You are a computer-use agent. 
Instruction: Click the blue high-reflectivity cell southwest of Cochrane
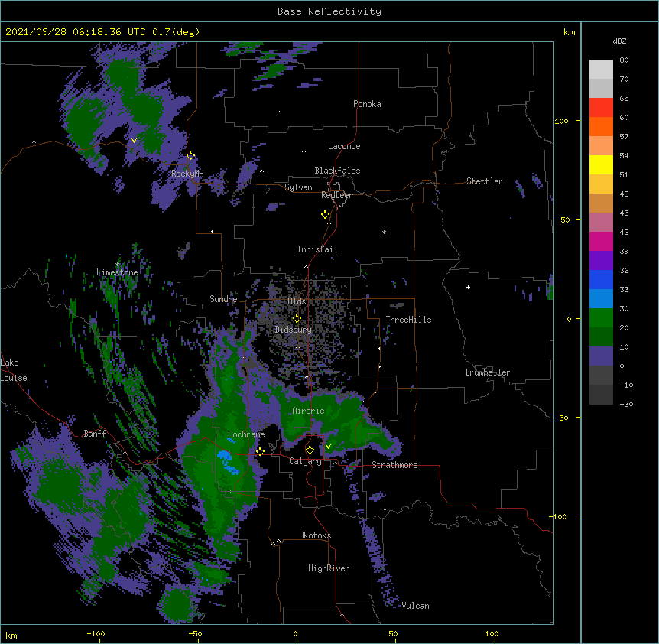229,461
